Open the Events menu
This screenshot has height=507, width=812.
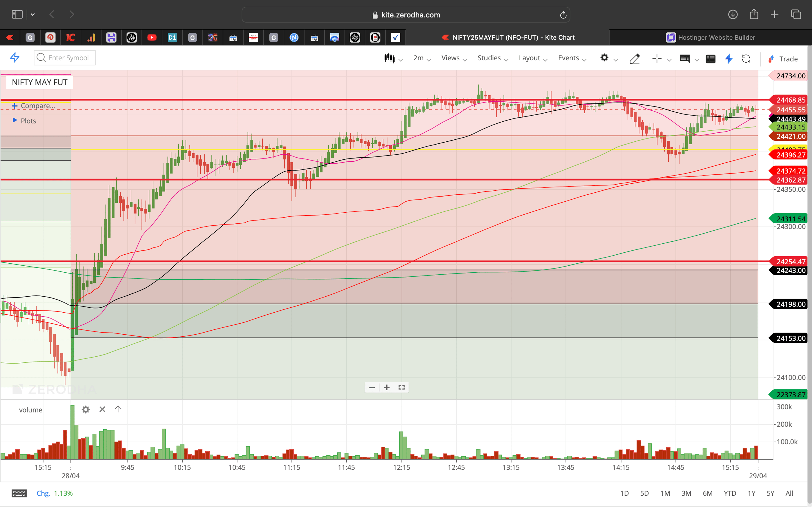[569, 58]
